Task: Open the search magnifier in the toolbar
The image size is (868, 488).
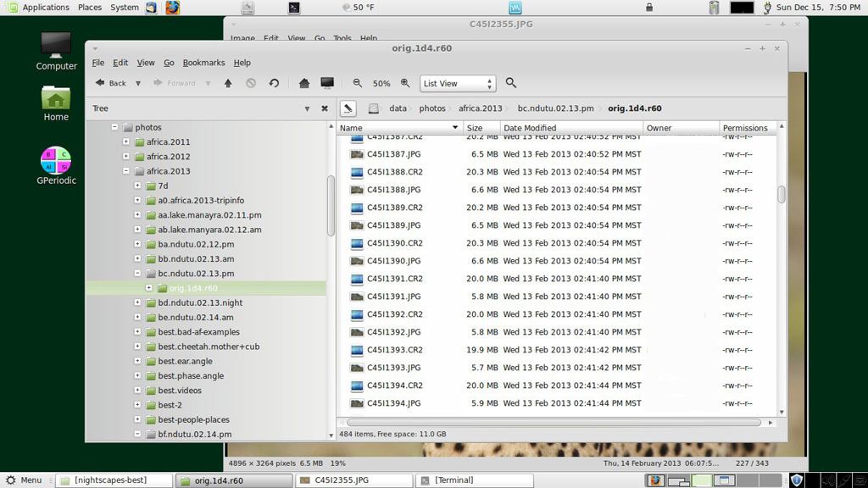Action: click(x=511, y=83)
